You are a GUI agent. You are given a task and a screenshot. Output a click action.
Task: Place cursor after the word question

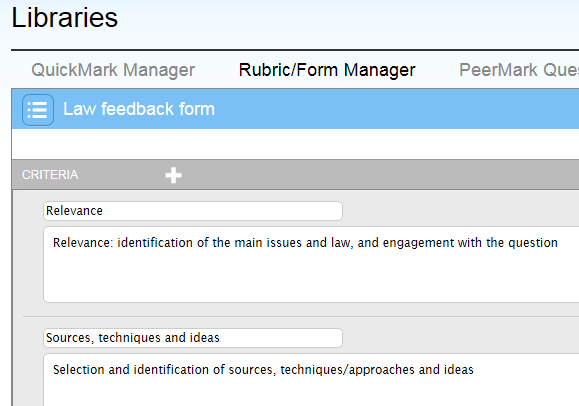tap(558, 243)
